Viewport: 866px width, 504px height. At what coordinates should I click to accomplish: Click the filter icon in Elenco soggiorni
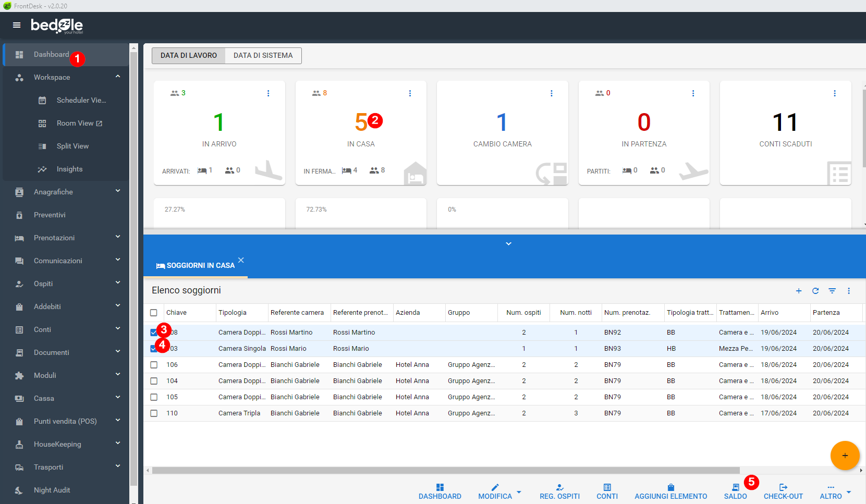point(832,291)
